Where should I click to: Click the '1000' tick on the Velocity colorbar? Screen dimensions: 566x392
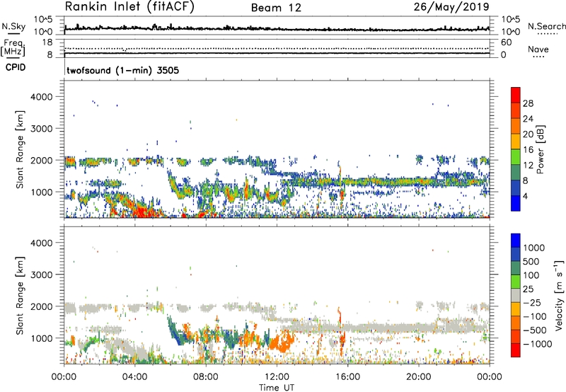tap(533, 248)
